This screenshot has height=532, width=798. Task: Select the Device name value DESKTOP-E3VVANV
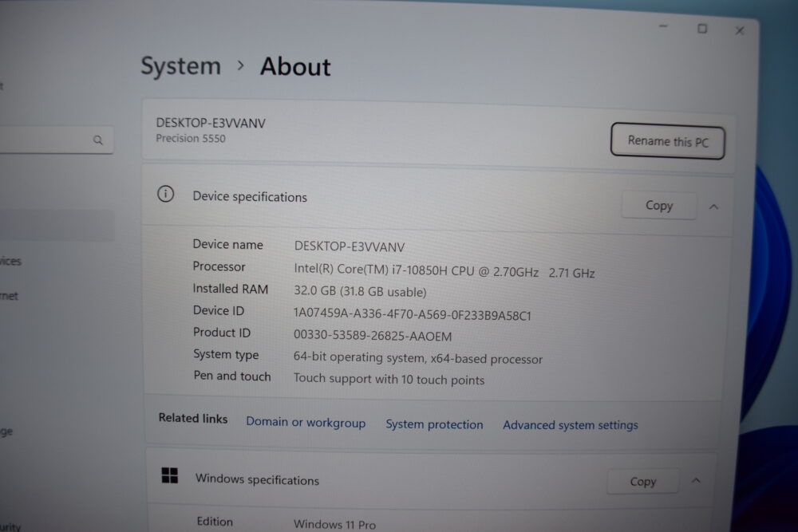[x=350, y=246]
